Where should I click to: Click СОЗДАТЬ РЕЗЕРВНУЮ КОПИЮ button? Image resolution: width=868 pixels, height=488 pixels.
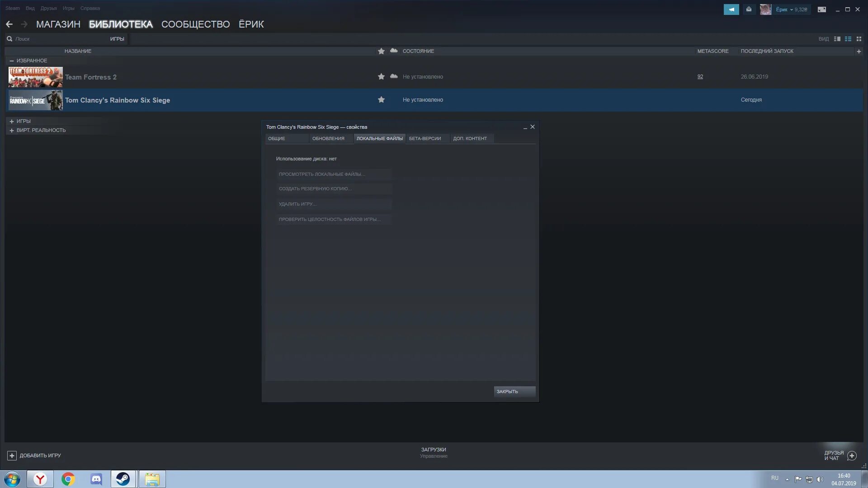[334, 188]
